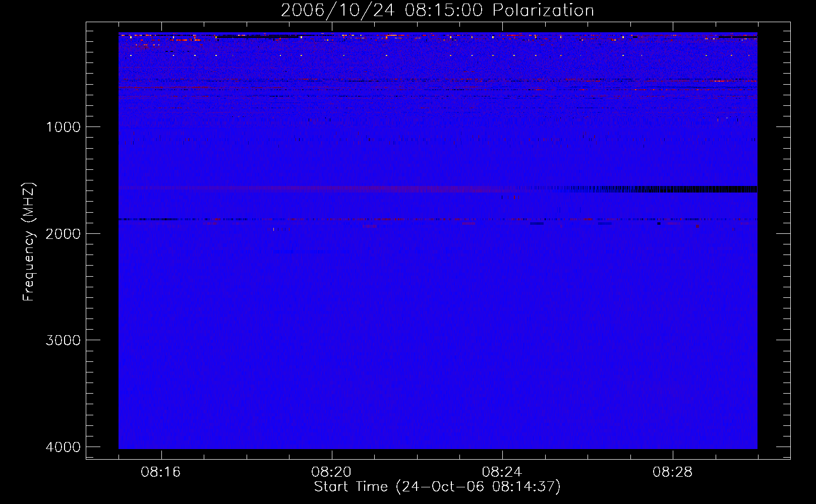
Task: Click the 1000 frequency tick label
Action: tap(63, 127)
